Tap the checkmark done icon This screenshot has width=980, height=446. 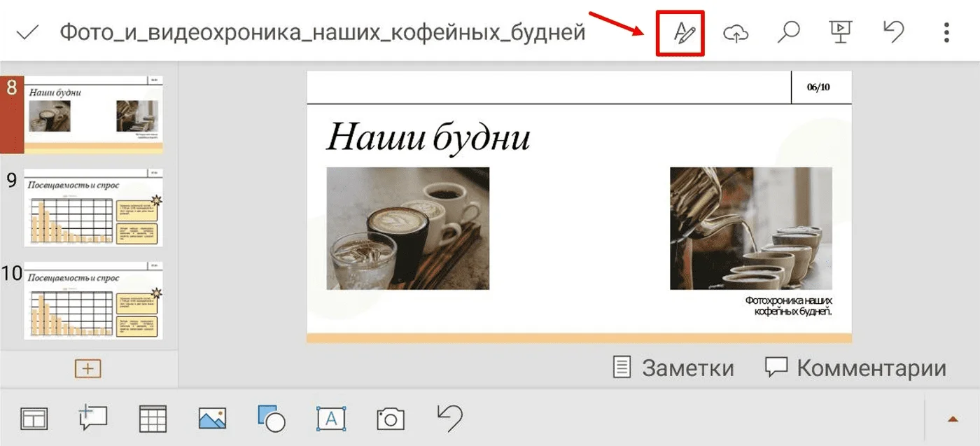pyautogui.click(x=27, y=33)
